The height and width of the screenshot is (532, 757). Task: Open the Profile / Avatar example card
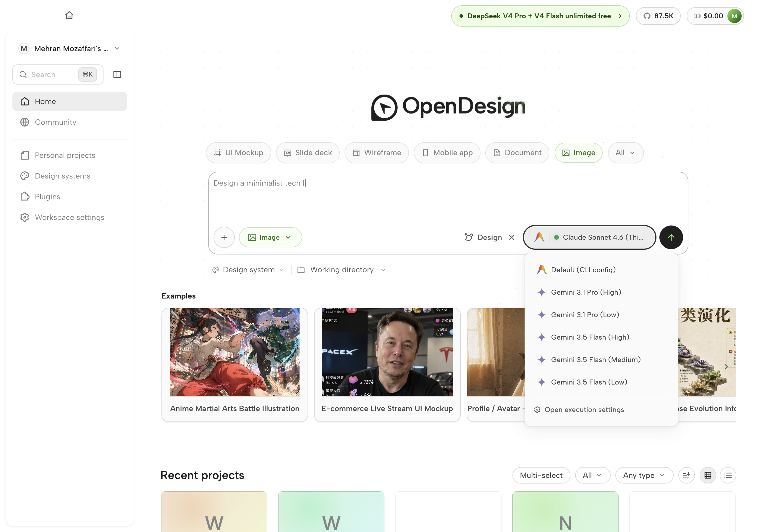pyautogui.click(x=496, y=364)
